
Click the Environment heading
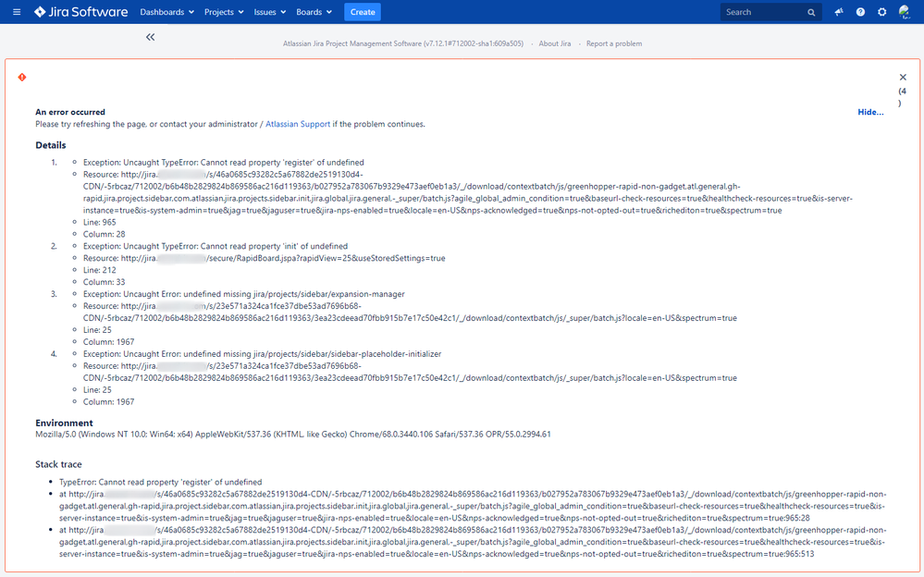(x=64, y=423)
